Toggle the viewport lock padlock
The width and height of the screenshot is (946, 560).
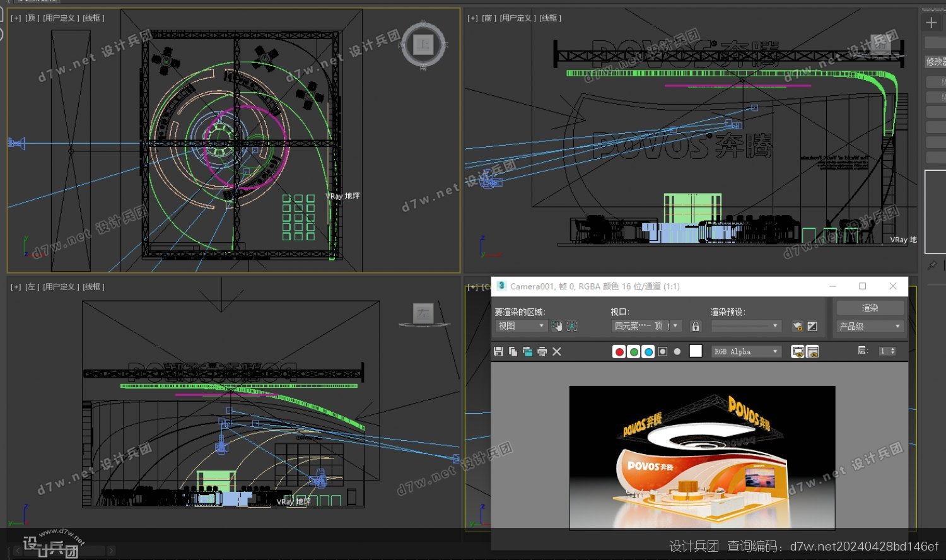pos(696,326)
